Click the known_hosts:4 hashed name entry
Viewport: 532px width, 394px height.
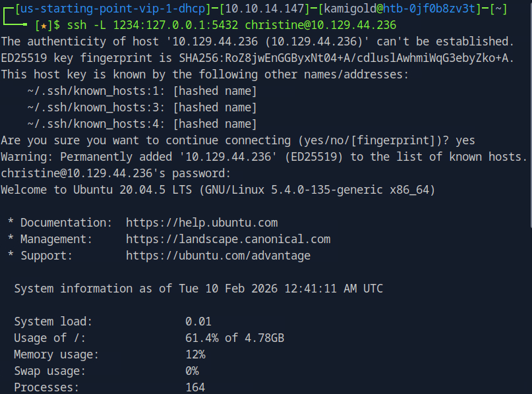(142, 124)
